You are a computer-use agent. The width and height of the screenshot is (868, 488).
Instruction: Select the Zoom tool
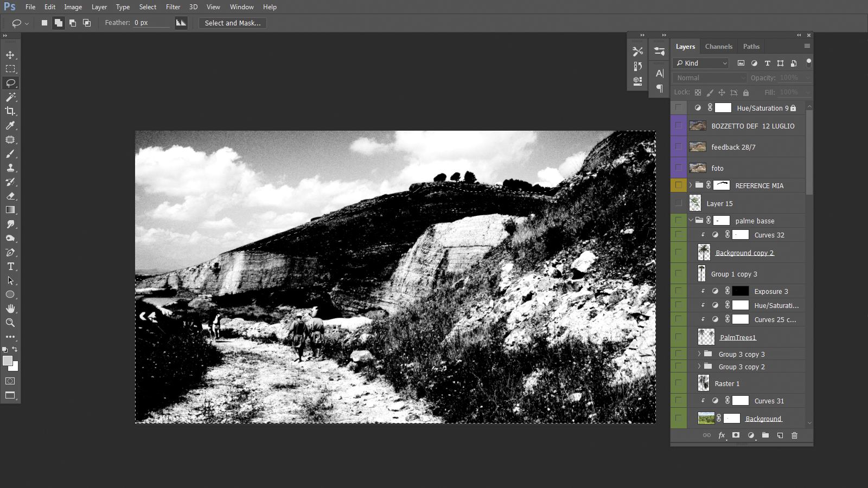click(x=10, y=323)
